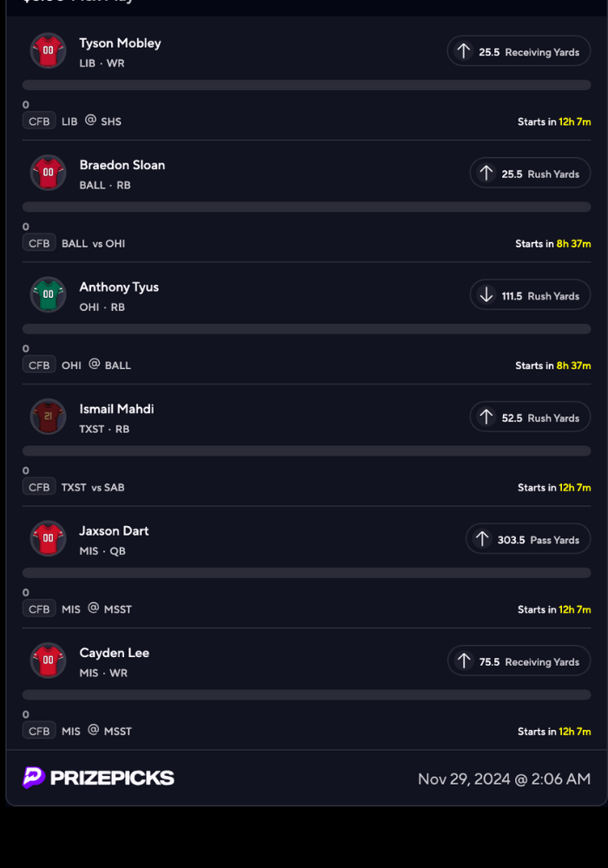Image resolution: width=608 pixels, height=868 pixels.
Task: Click the up arrow for Tyson Mobley's pick
Action: (x=464, y=51)
